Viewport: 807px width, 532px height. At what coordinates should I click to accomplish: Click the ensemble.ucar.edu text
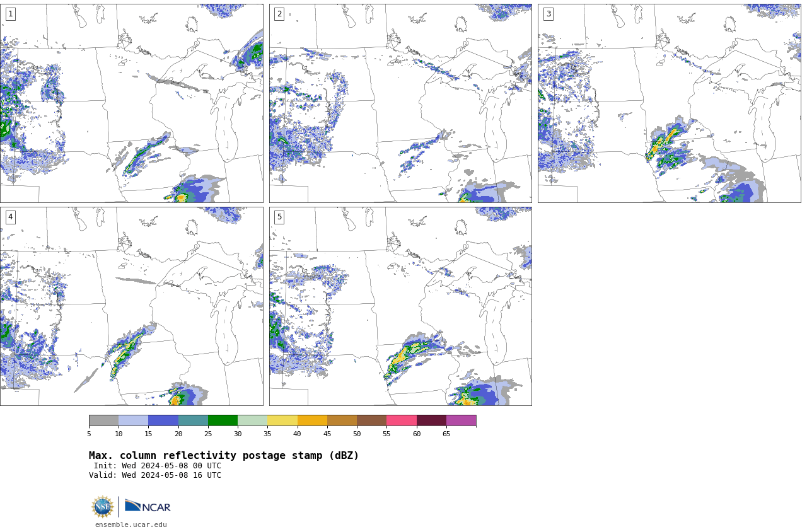tap(131, 524)
